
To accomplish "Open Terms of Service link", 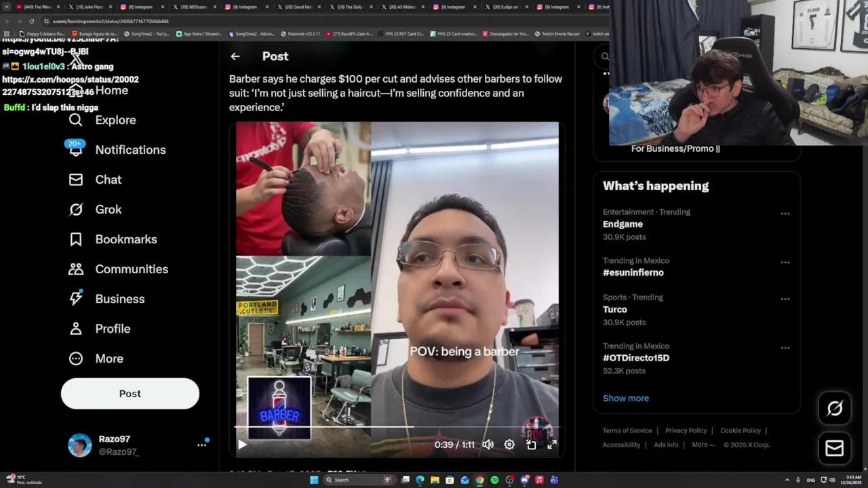I will click(x=627, y=430).
